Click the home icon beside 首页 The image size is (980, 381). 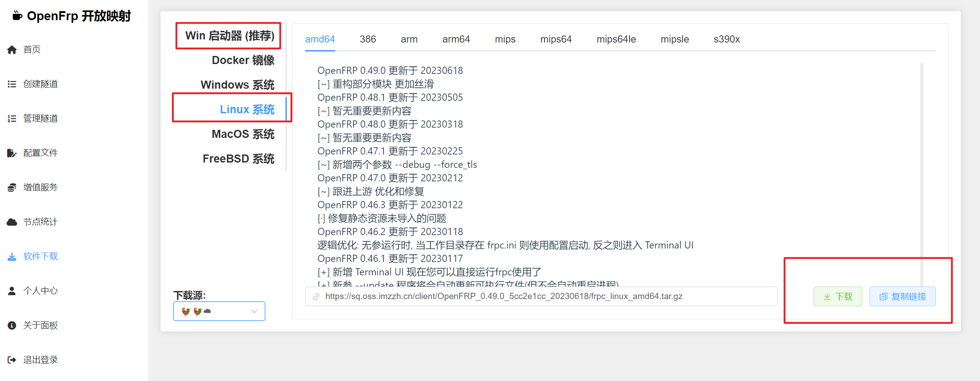click(x=12, y=50)
